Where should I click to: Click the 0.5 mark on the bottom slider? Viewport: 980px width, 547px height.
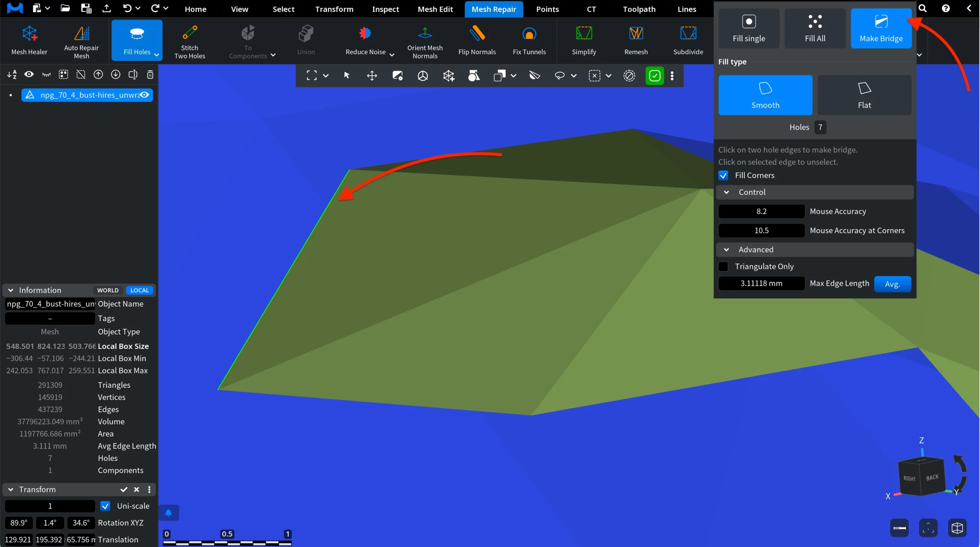pos(227,533)
